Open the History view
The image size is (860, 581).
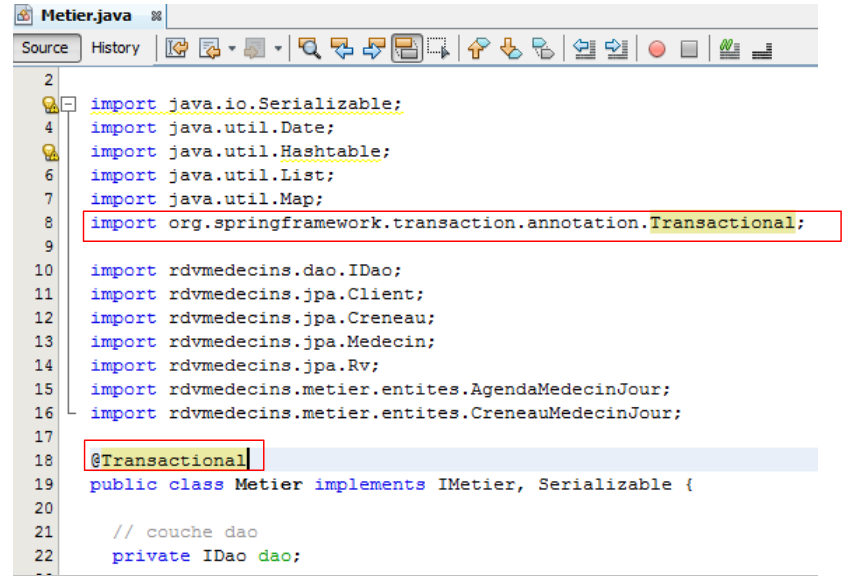pos(115,48)
